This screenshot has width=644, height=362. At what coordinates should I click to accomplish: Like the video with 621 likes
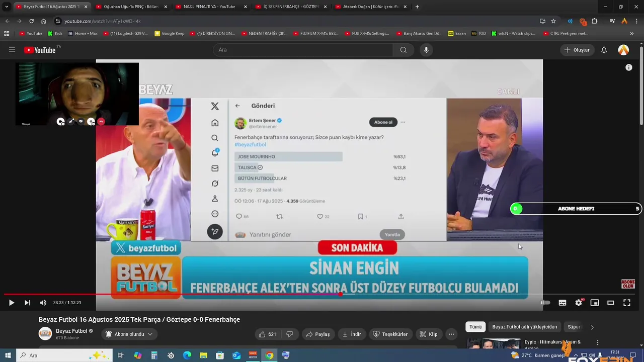(267, 334)
